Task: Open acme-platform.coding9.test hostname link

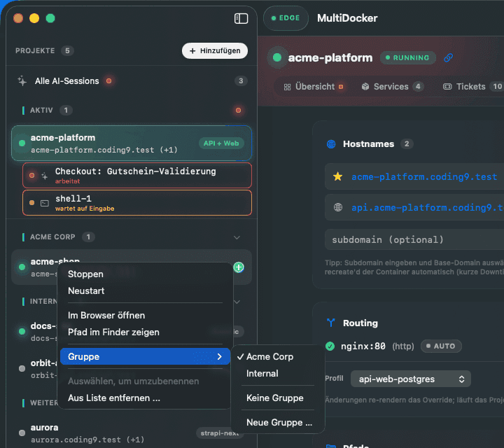Action: coord(424,176)
